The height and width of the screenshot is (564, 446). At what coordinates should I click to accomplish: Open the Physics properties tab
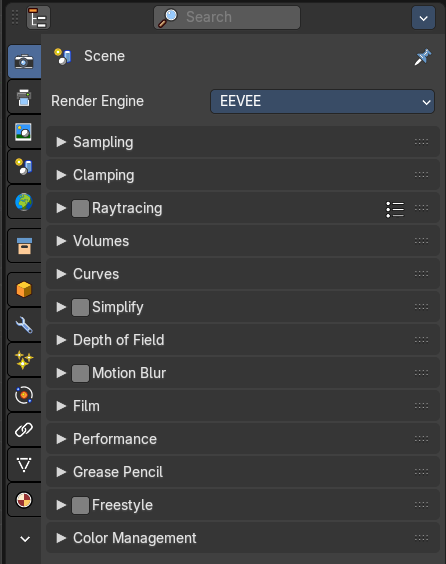point(24,395)
